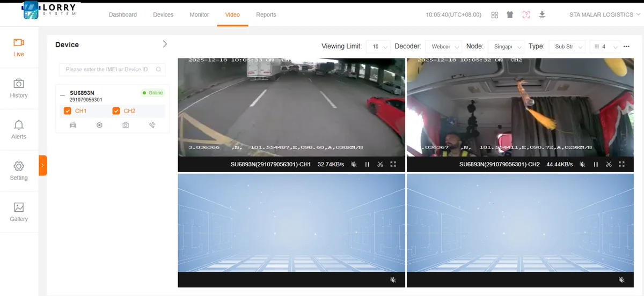
Task: Open the Node Singapore dropdown
Action: point(506,47)
